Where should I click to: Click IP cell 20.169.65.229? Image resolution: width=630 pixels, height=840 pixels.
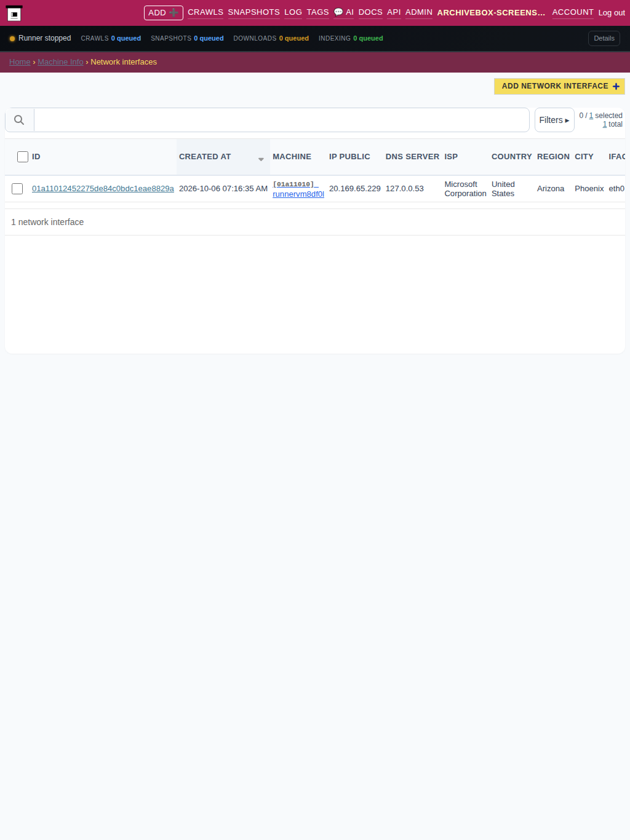click(355, 189)
